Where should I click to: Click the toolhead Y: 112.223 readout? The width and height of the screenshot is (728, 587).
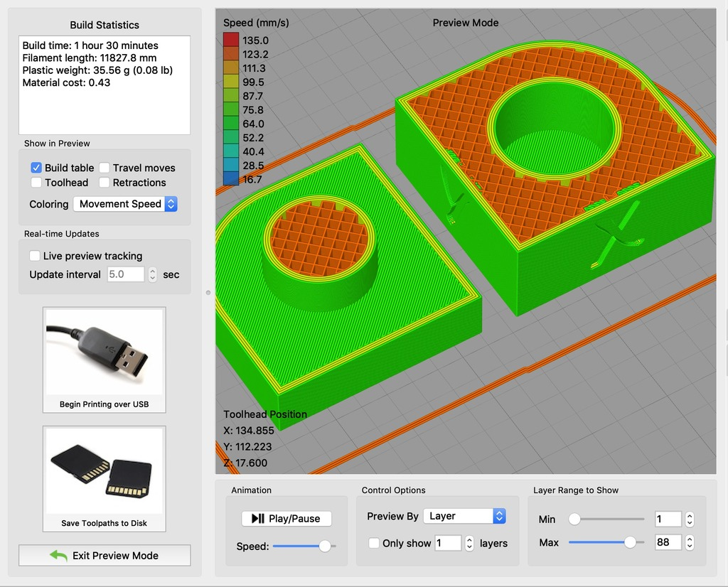click(x=247, y=447)
